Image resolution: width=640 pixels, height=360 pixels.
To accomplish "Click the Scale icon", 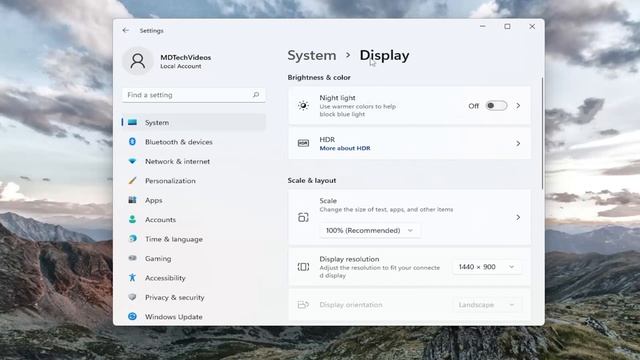I will (303, 217).
